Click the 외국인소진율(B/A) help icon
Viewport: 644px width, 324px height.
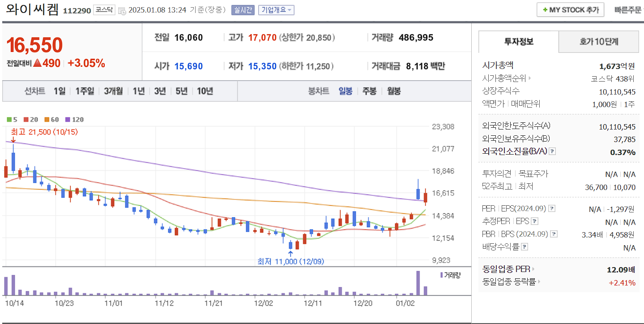(x=552, y=152)
